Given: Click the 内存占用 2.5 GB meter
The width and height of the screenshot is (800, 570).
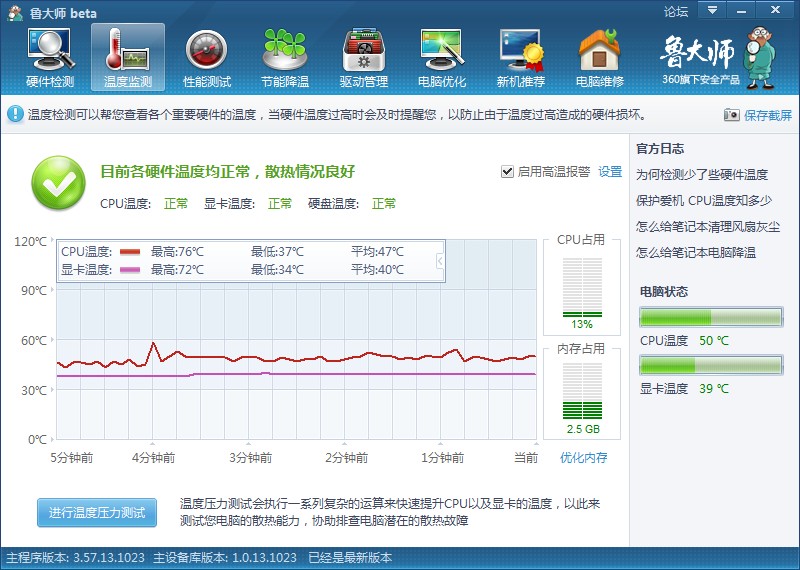Looking at the screenshot, I should point(582,391).
